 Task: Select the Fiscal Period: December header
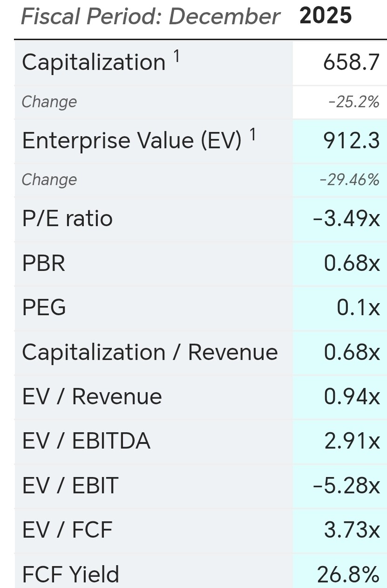[150, 17]
